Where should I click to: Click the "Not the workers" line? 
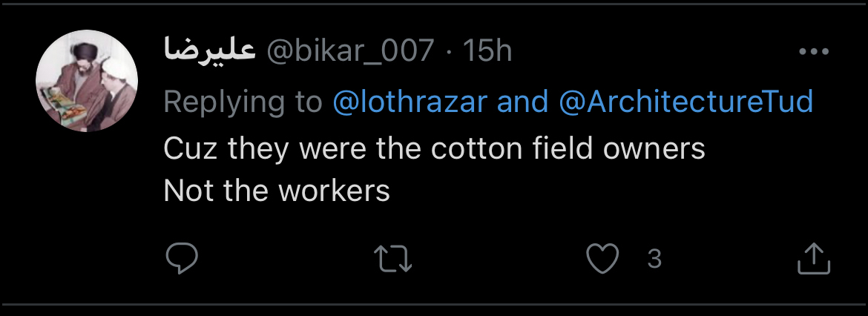277,191
